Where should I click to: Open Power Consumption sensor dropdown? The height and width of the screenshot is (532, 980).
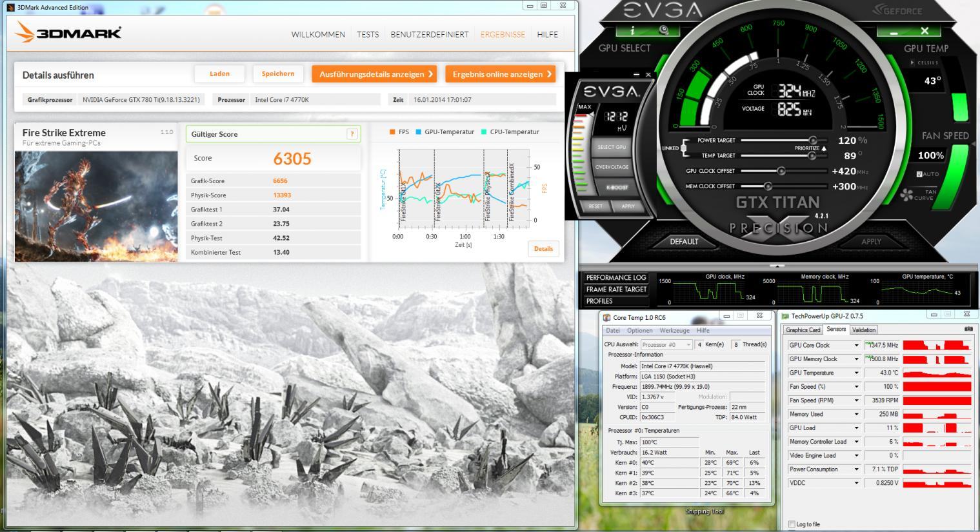point(856,469)
